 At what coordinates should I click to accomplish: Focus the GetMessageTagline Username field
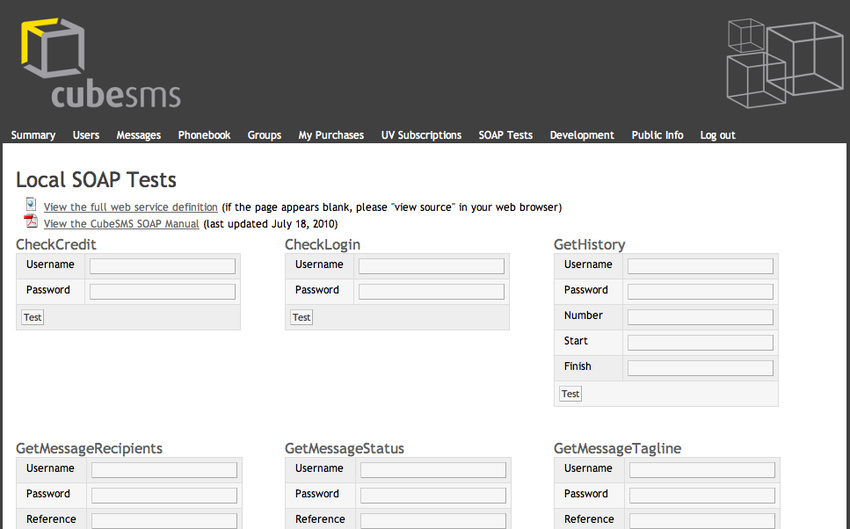pyautogui.click(x=702, y=469)
